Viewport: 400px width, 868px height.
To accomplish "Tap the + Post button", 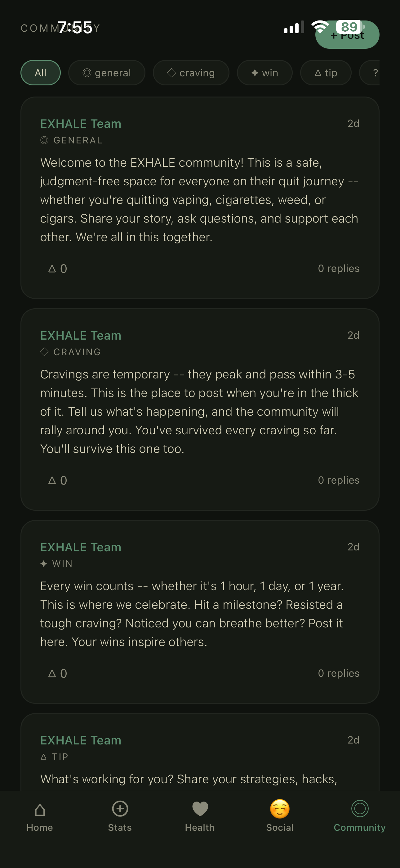I will 347,34.
